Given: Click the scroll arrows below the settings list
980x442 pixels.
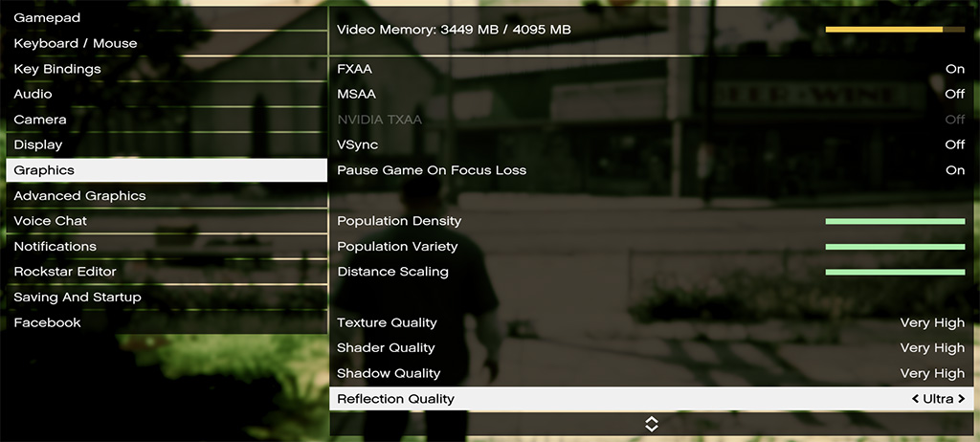Looking at the screenshot, I should coord(651,424).
